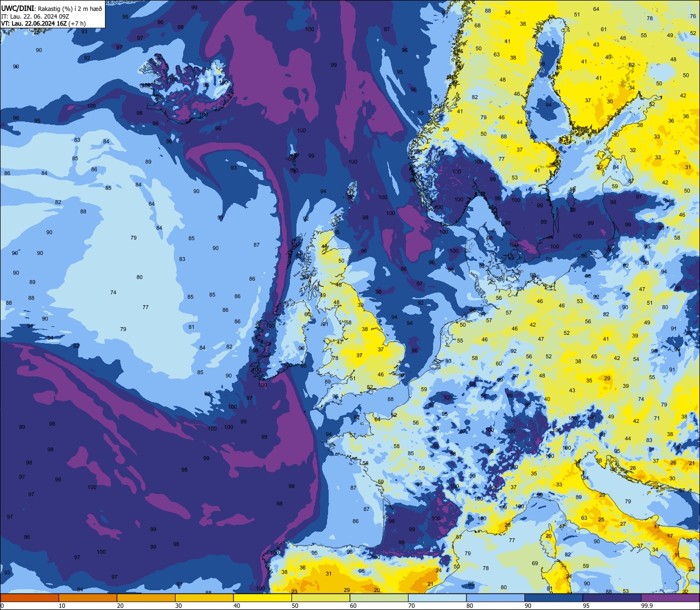Image resolution: width=700 pixels, height=610 pixels.
Task: Click the '61' humidity value over northern Finland
Action: 604,30
